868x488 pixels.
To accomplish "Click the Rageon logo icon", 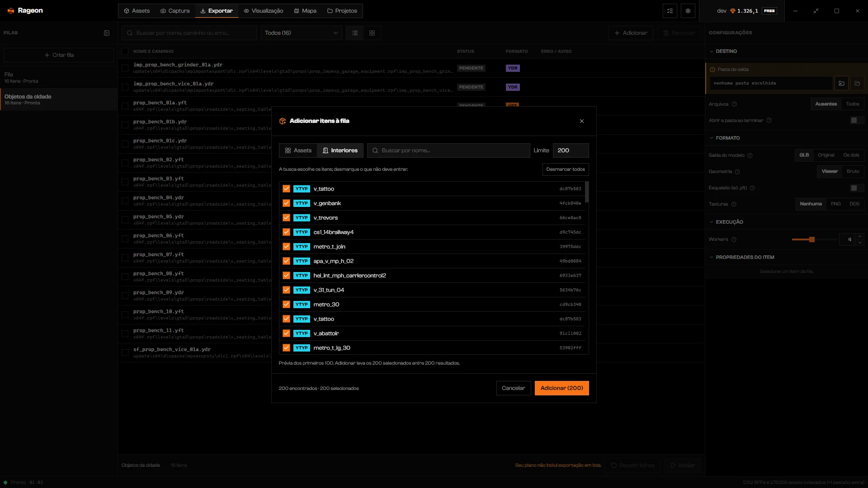I will (11, 11).
